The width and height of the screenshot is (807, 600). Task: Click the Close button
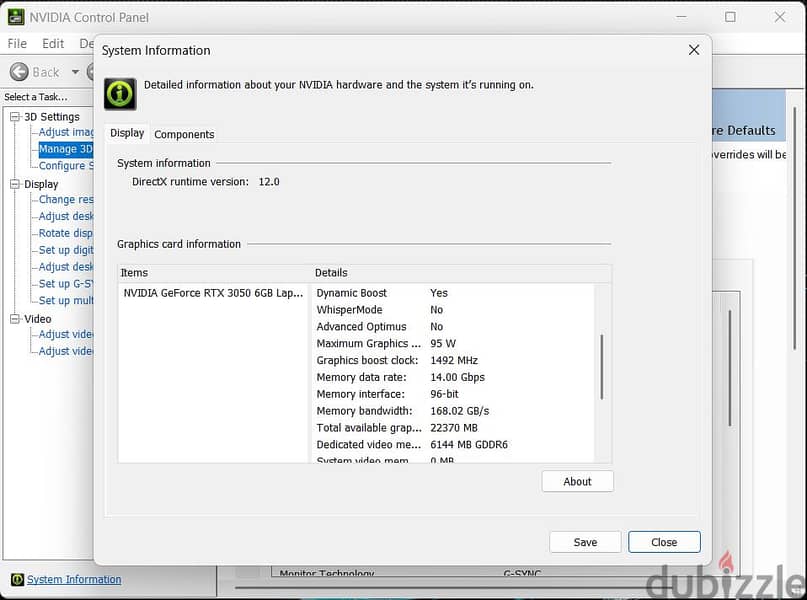click(664, 542)
